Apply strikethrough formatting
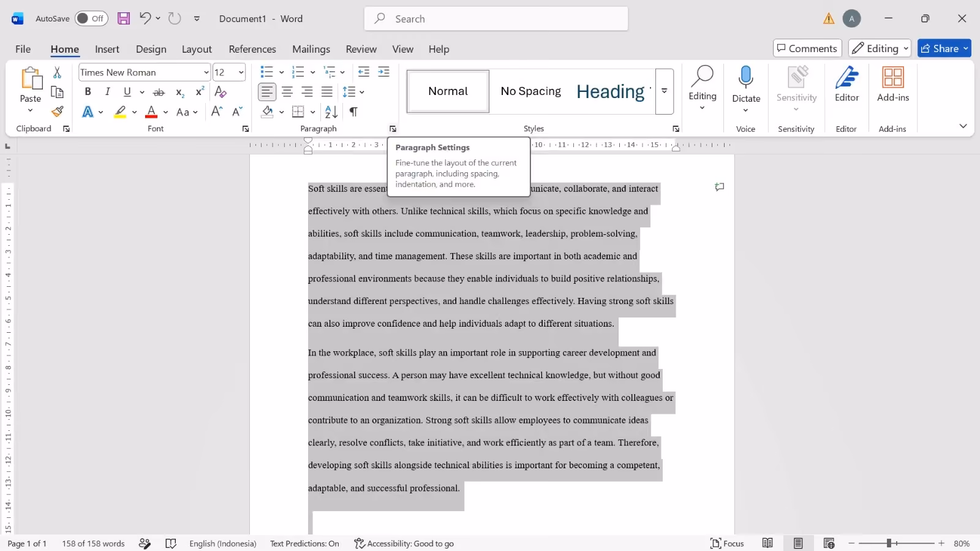The image size is (980, 551). (159, 92)
